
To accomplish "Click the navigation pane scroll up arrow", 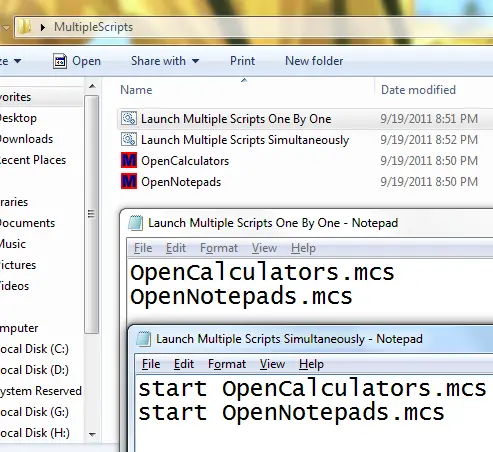I will coord(92,86).
